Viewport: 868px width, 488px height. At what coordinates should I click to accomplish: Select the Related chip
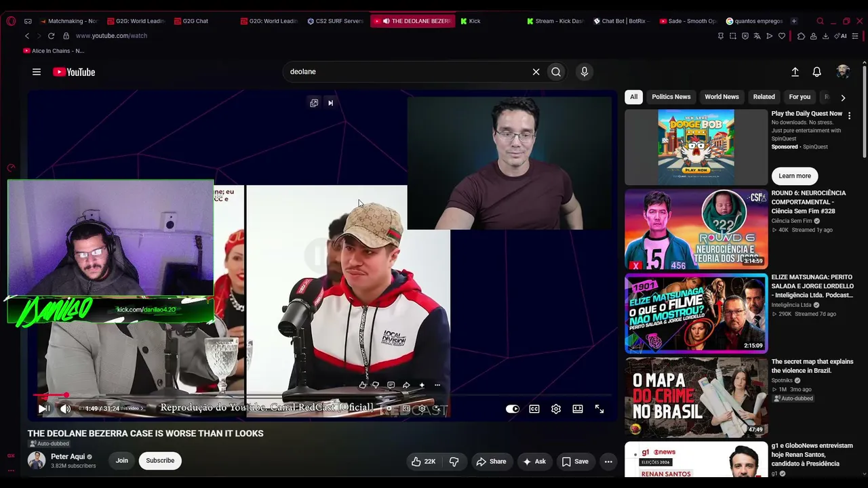tap(764, 97)
